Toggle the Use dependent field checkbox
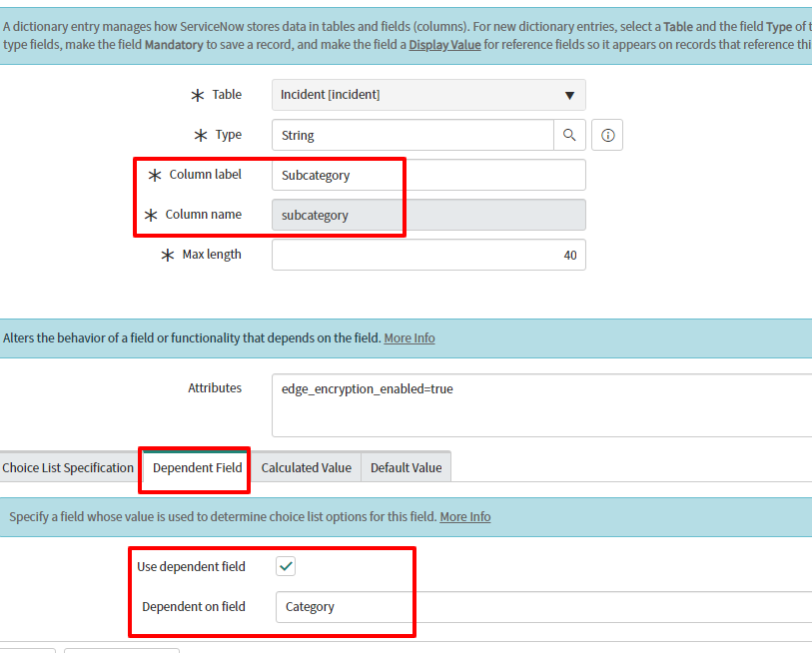 pos(286,565)
